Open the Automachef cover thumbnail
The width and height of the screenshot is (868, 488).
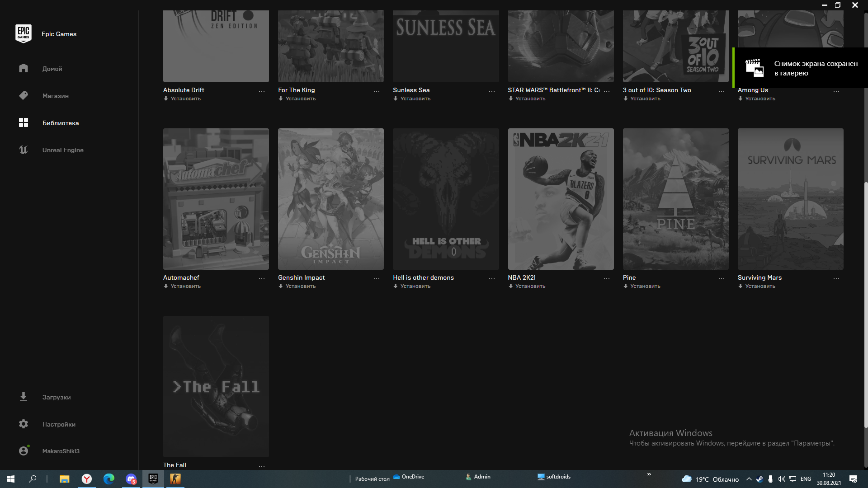pos(216,199)
